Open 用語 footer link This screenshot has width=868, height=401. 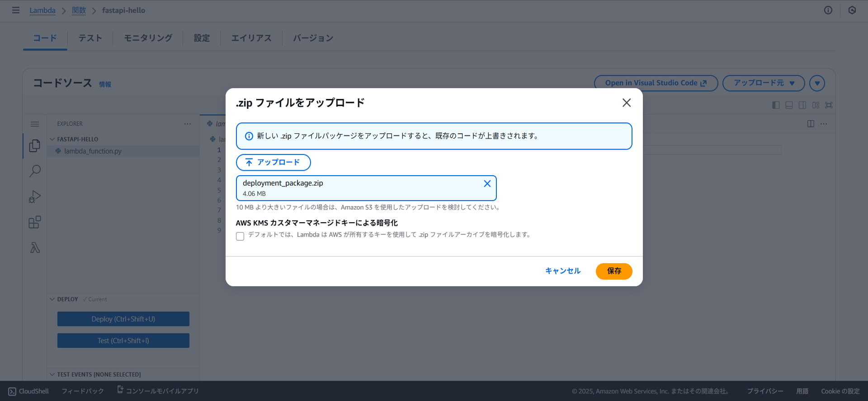tap(802, 391)
